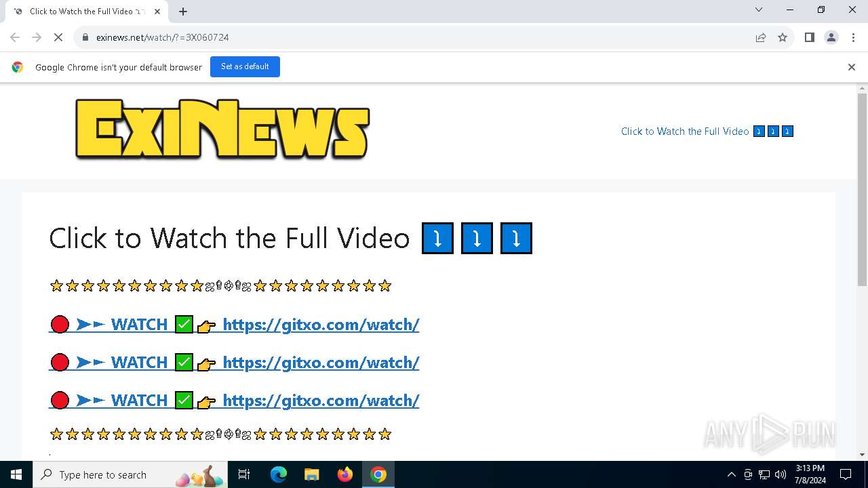Click the second WATCH gitxo.com link
Viewport: 868px width, 488px height.
pyautogui.click(x=234, y=363)
